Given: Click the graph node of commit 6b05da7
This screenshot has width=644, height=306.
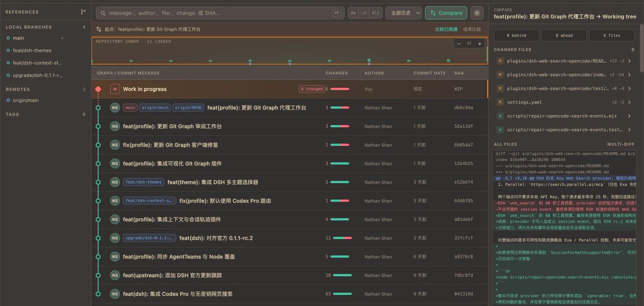Looking at the screenshot, I should click(x=98, y=145).
